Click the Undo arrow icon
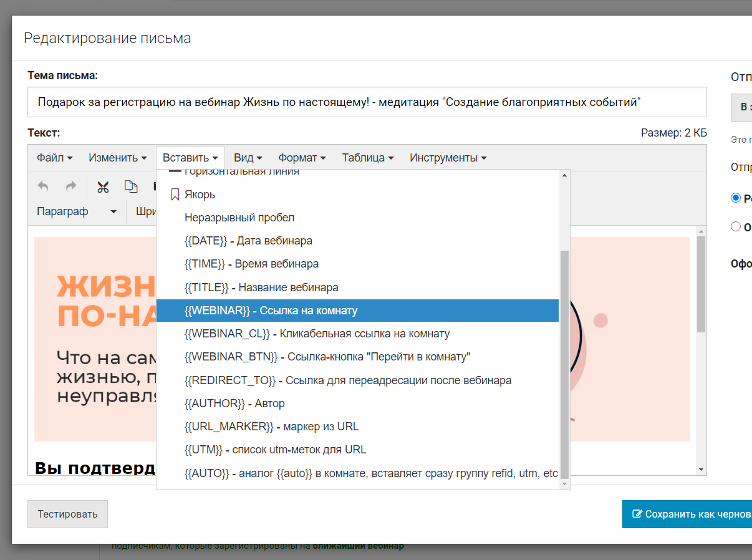The width and height of the screenshot is (752, 560). (x=43, y=186)
